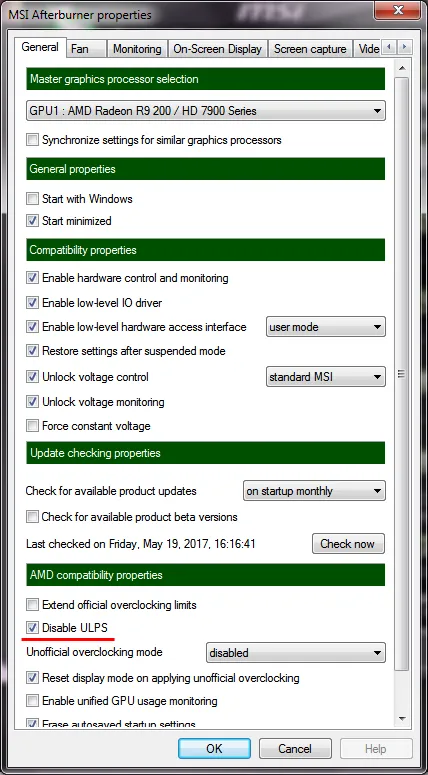Click the Check for available product updates label
Screen dimensions: 428x775
click(111, 491)
